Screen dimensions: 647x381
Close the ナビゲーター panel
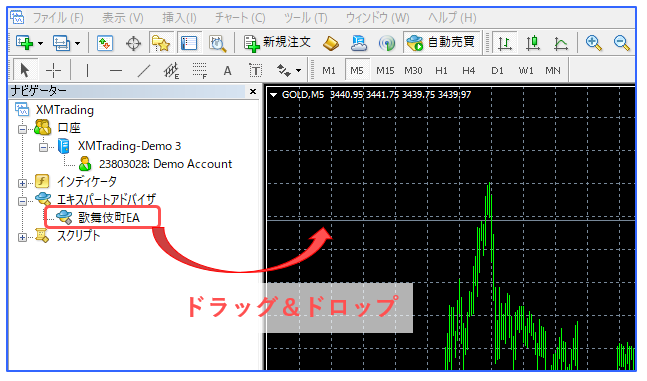click(x=253, y=91)
